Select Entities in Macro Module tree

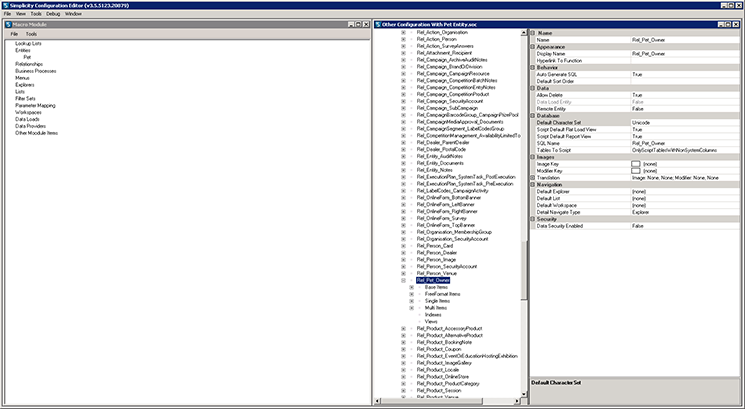[x=23, y=50]
